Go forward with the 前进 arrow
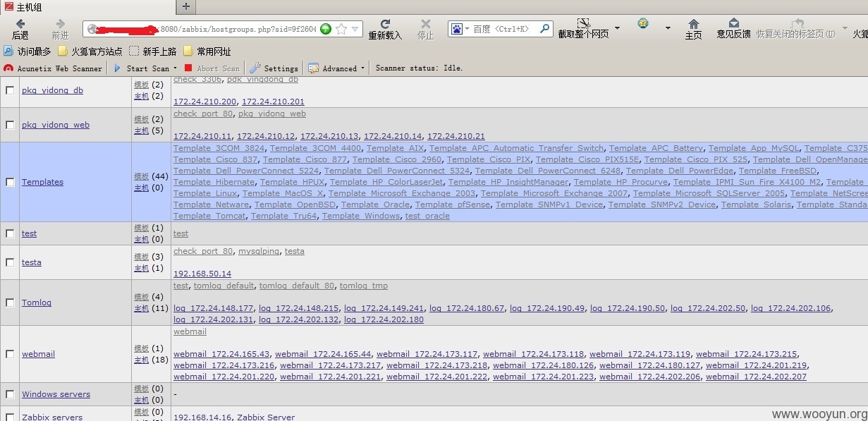 [60, 29]
